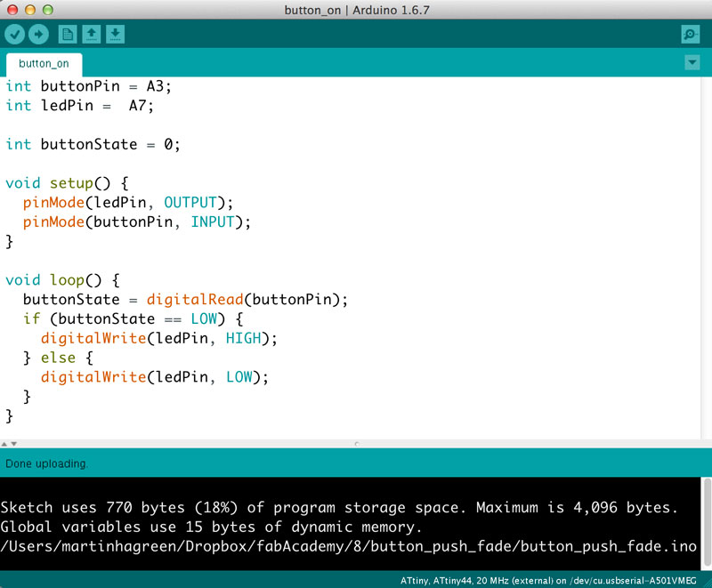
Task: Click the 'Sketch uses 770 bytes' console line
Action: 339,507
